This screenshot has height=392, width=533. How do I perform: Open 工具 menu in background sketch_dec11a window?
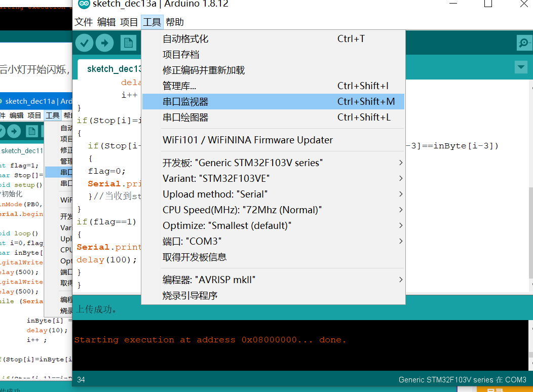pos(52,115)
